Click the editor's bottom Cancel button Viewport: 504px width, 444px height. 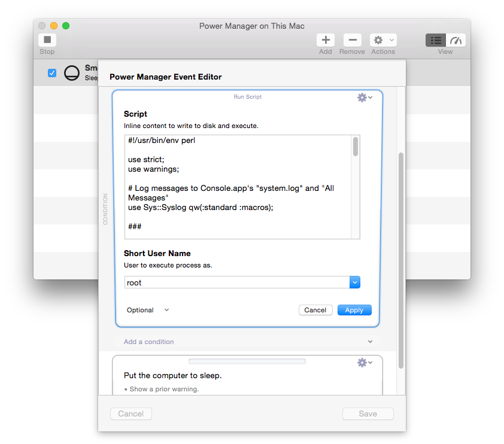(x=131, y=413)
